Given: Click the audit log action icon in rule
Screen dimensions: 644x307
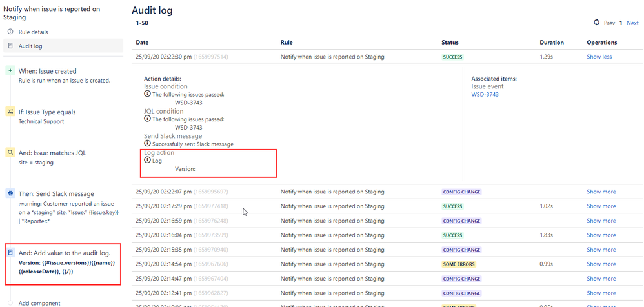Looking at the screenshot, I should 10,252.
